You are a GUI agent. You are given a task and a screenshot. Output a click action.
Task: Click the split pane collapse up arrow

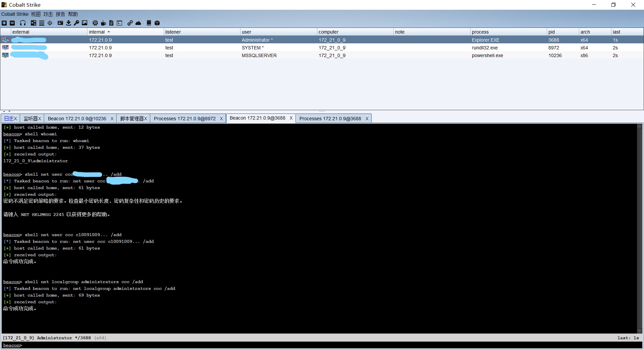point(4,111)
